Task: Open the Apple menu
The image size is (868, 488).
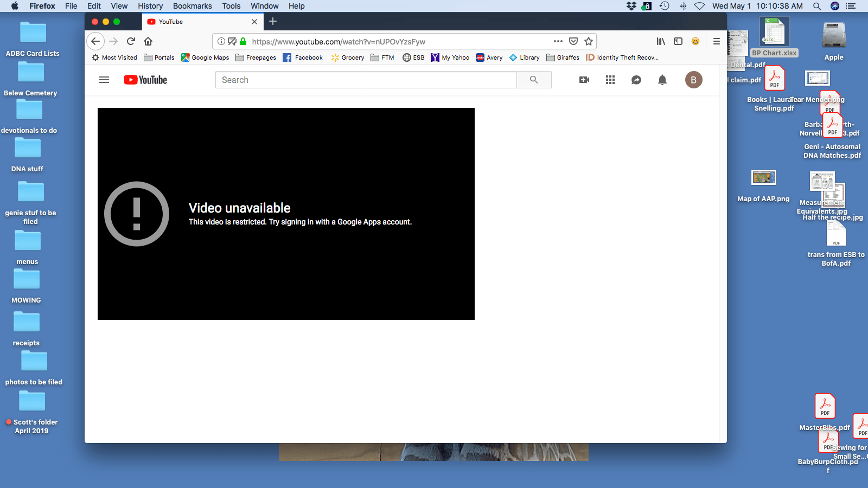Action: click(15, 6)
